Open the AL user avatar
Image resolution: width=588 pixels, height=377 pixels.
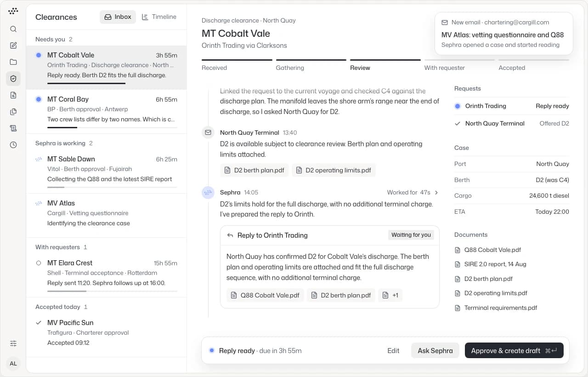click(x=13, y=363)
